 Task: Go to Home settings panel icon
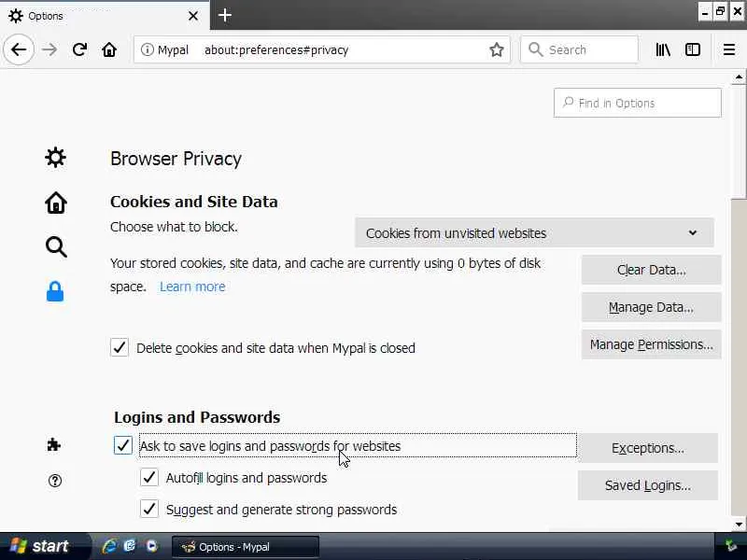pos(56,203)
